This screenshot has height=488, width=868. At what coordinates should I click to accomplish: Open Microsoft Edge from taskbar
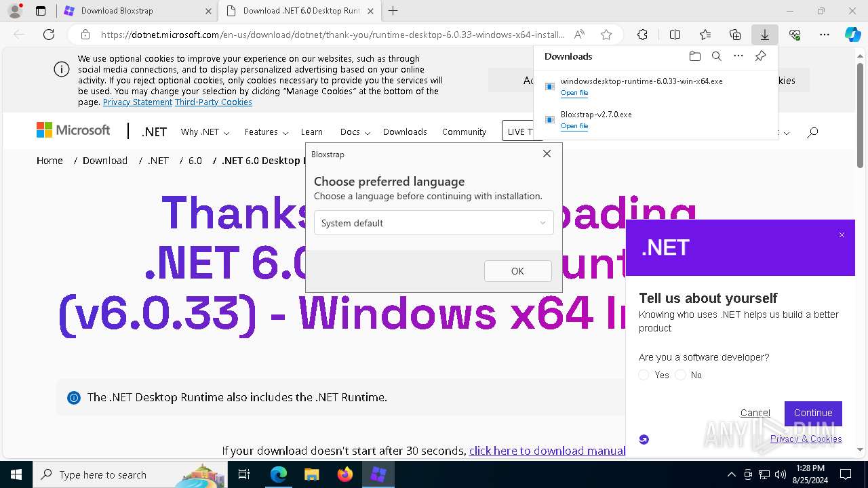pos(279,474)
